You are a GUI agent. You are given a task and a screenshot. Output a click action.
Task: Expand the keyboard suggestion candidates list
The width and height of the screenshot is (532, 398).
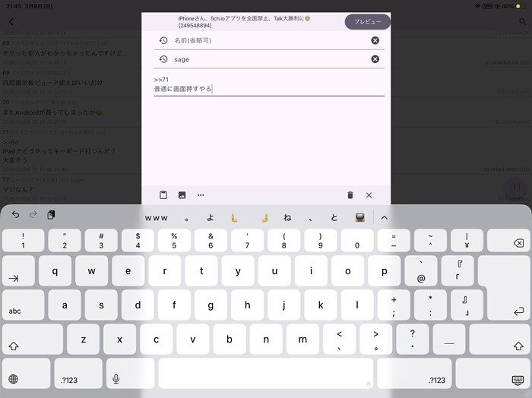coord(384,217)
